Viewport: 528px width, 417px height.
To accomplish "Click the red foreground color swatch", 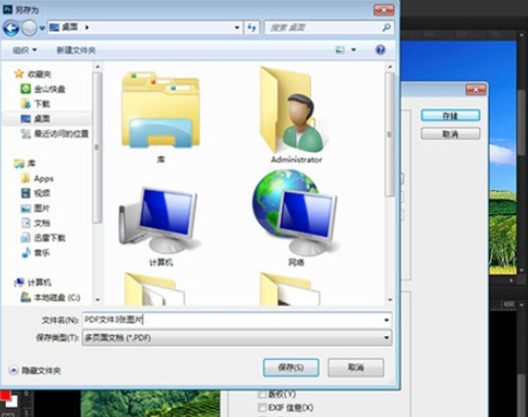I will 5,395.
